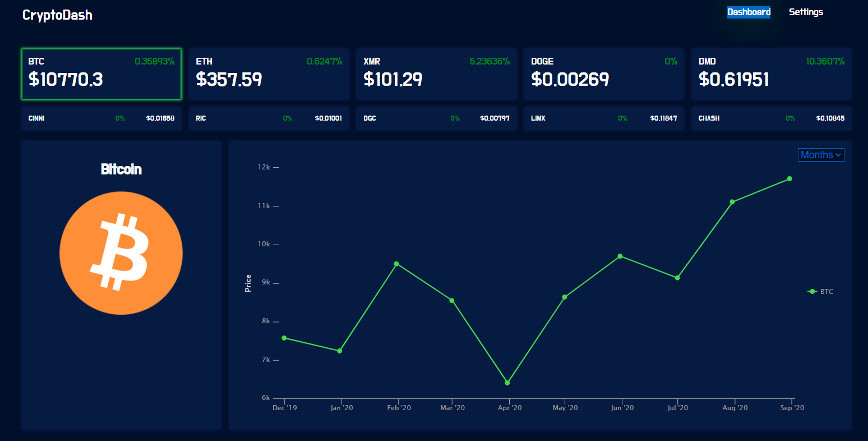This screenshot has width=868, height=441.
Task: Select the XMR coin card
Action: [x=436, y=74]
